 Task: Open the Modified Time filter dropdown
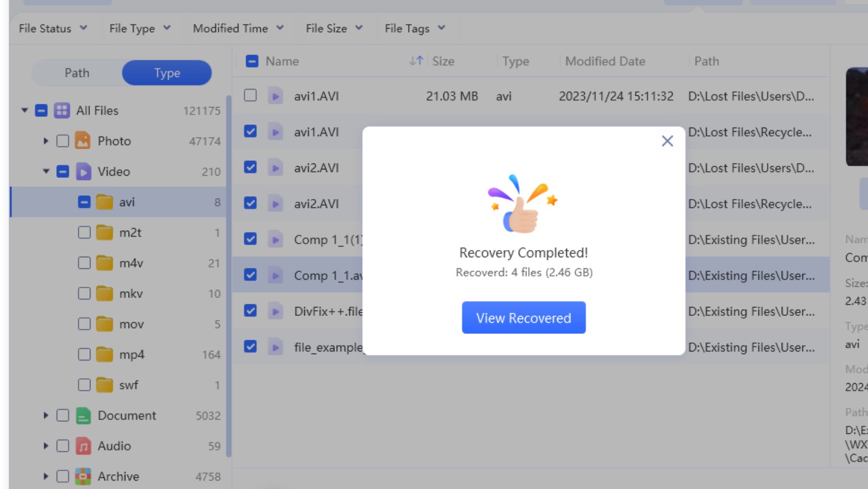[238, 29]
